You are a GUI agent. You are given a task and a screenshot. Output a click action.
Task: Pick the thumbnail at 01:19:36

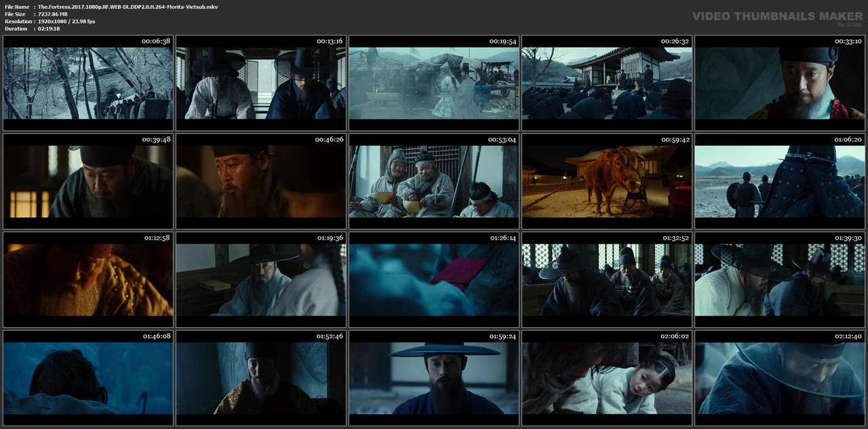tap(261, 280)
